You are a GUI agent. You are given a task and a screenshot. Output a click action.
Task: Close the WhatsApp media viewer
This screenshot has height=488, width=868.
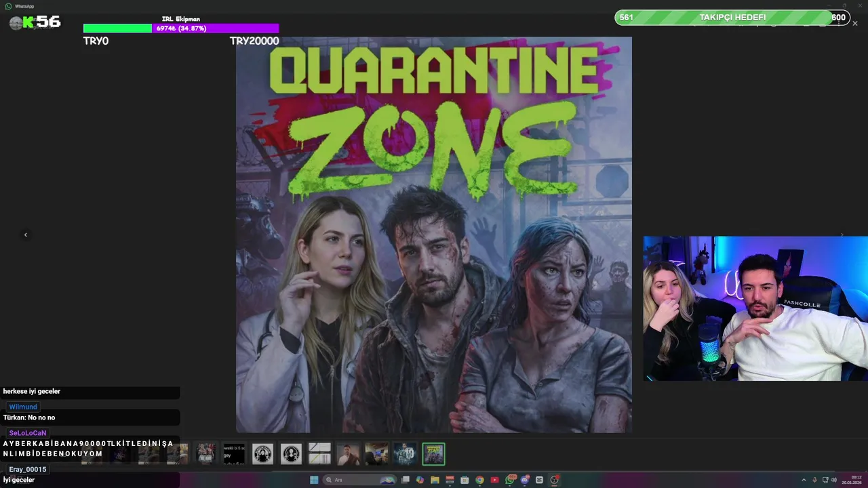point(855,23)
